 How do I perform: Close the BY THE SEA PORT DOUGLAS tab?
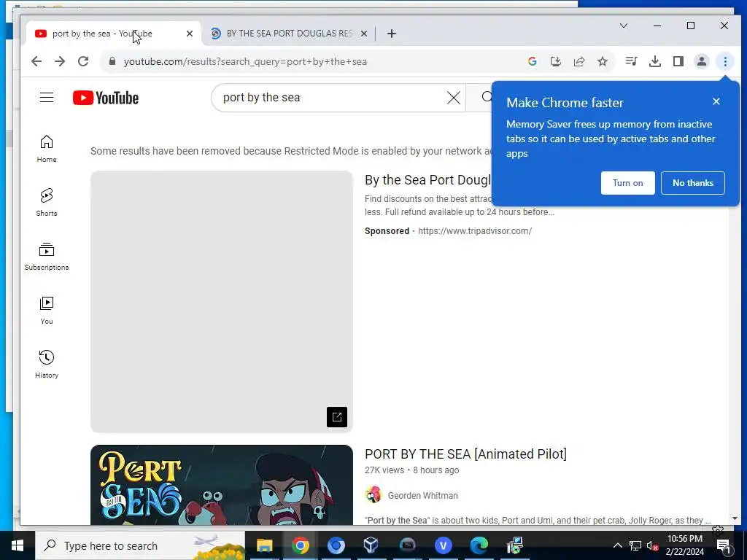pos(364,34)
